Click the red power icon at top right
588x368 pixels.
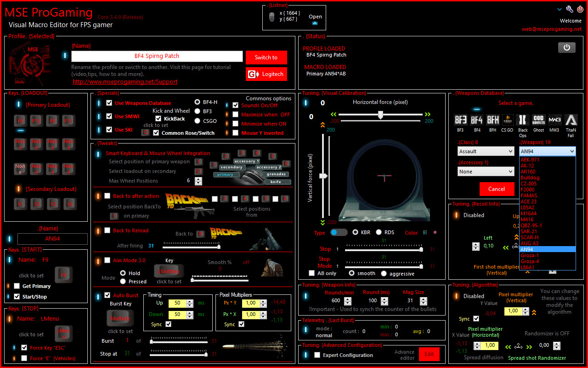tap(580, 9)
